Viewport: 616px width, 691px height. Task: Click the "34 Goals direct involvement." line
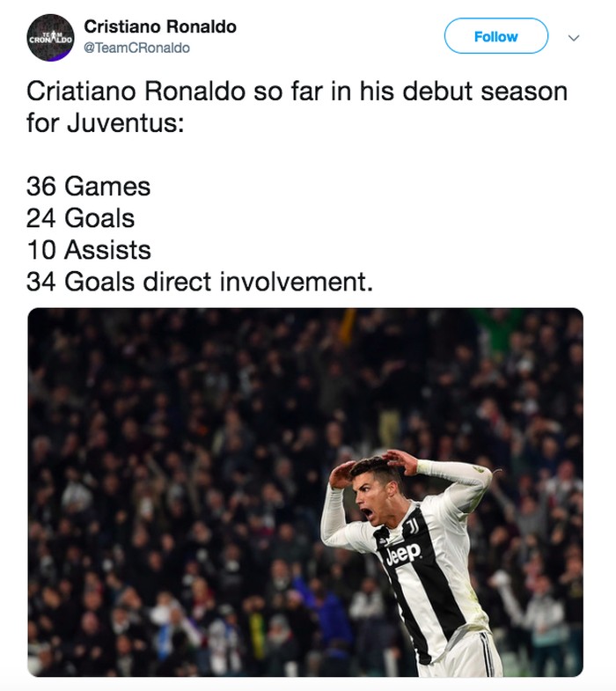[x=200, y=282]
